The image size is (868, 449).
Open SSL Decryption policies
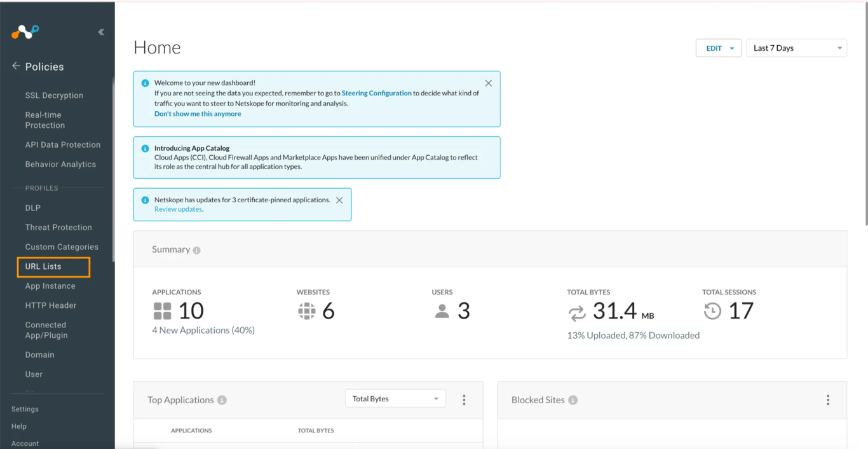[x=54, y=95]
